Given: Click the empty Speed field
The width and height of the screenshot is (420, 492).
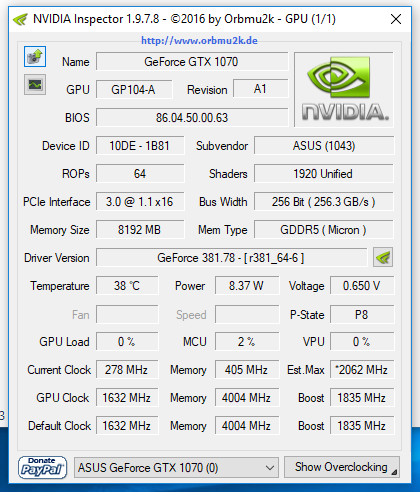Looking at the screenshot, I should 247,314.
